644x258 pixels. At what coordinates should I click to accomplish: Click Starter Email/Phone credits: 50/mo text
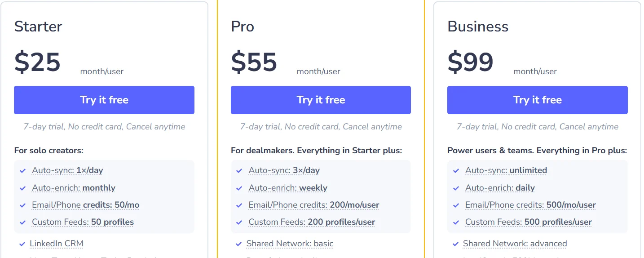tap(85, 205)
